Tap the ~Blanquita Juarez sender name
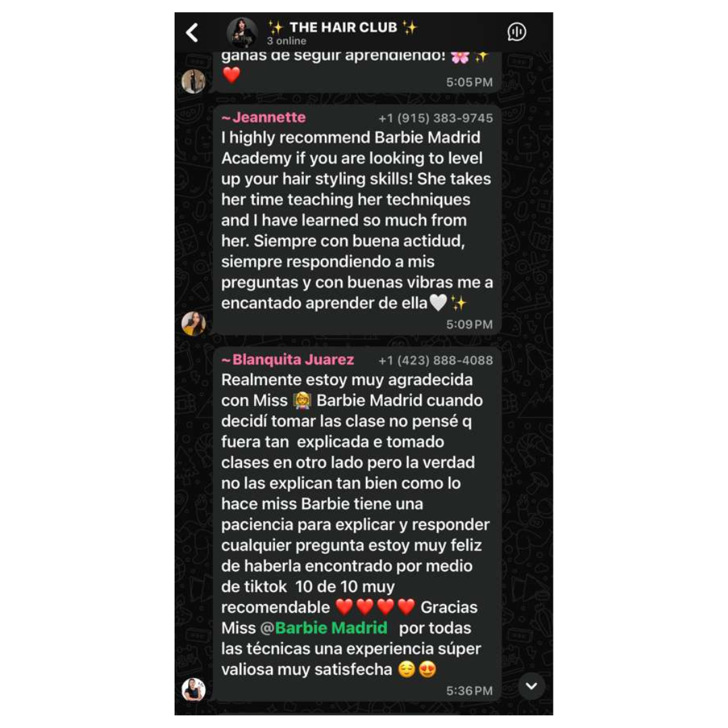 [x=287, y=360]
